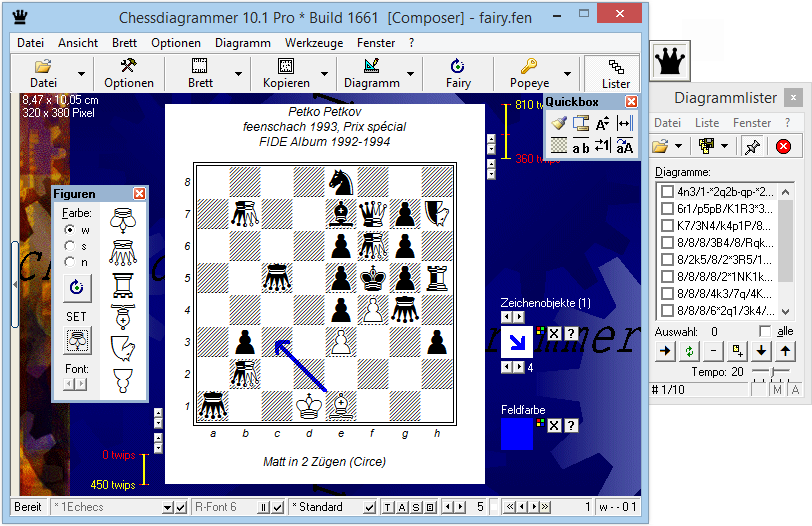This screenshot has width=812, height=526.
Task: Click the Tempo slider in Diagrammlister
Action: [x=771, y=371]
